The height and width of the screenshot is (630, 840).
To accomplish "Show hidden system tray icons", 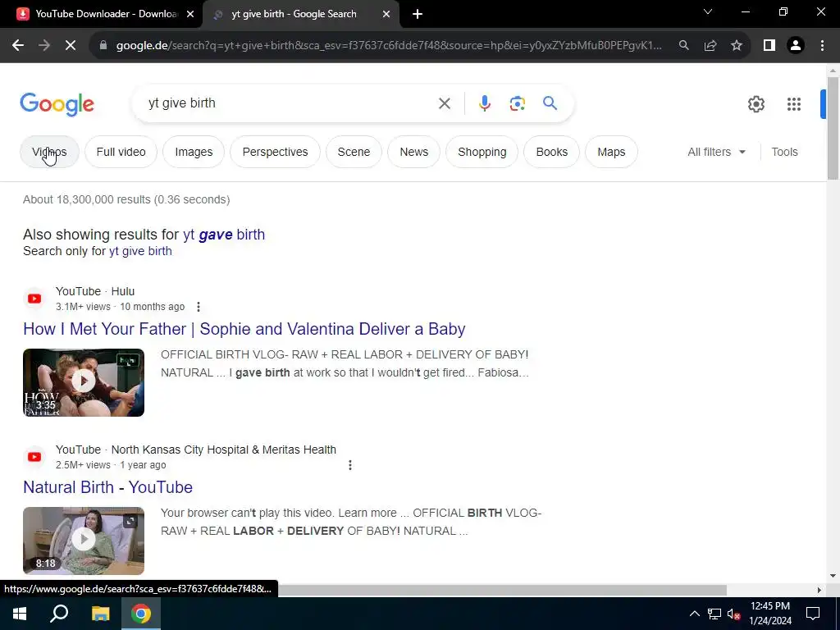I will [694, 614].
